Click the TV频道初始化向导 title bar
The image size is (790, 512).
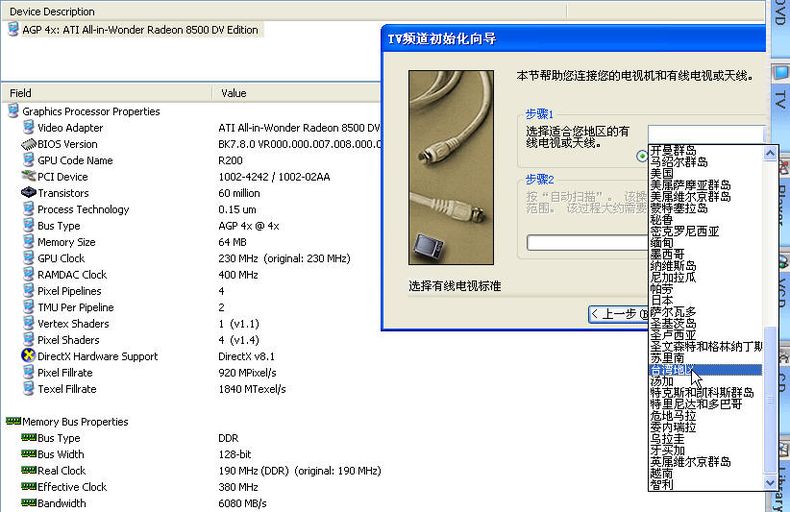click(x=573, y=39)
